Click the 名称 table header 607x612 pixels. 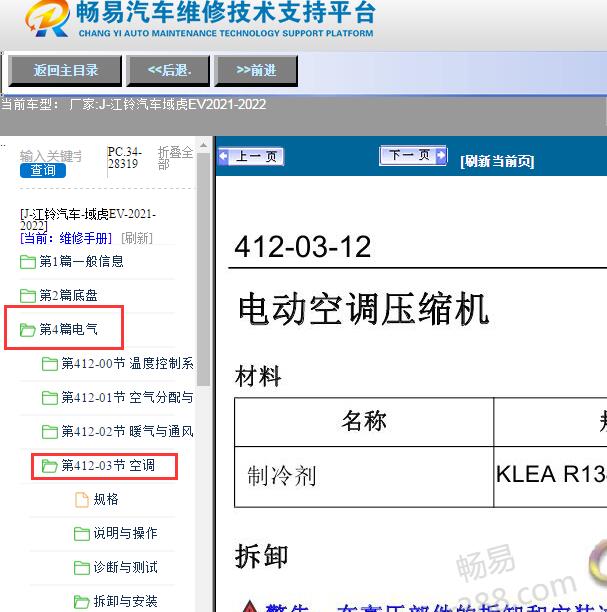pyautogui.click(x=364, y=422)
